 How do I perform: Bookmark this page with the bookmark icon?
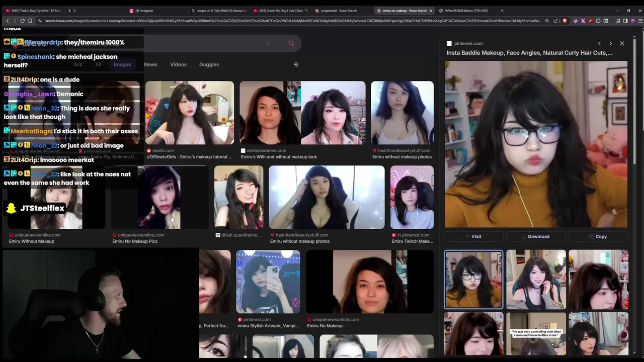[x=30, y=21]
